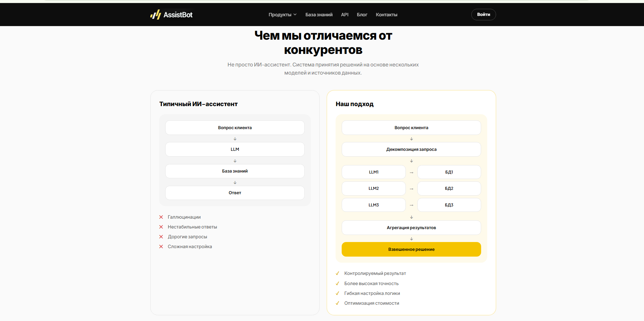Click the Декомпозиция запроса box
This screenshot has height=321, width=644.
(411, 149)
